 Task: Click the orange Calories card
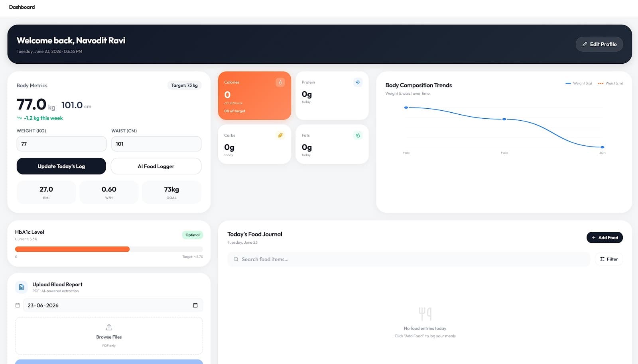click(254, 96)
